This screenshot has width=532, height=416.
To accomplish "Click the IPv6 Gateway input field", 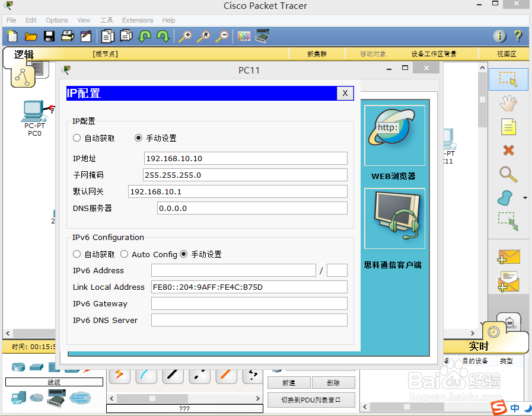I will 249,303.
